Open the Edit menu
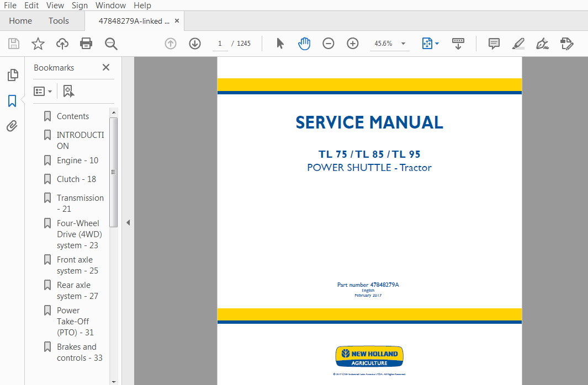This screenshot has width=588, height=385. coord(31,6)
